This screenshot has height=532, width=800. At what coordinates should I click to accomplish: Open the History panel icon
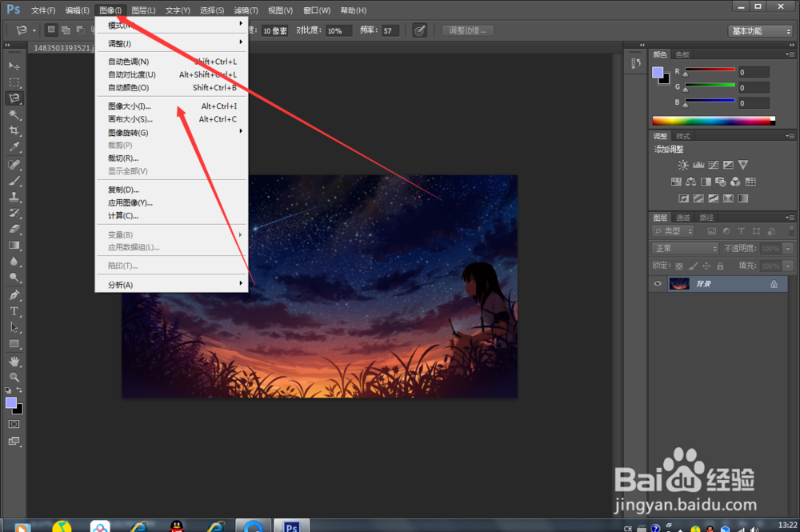click(x=636, y=63)
